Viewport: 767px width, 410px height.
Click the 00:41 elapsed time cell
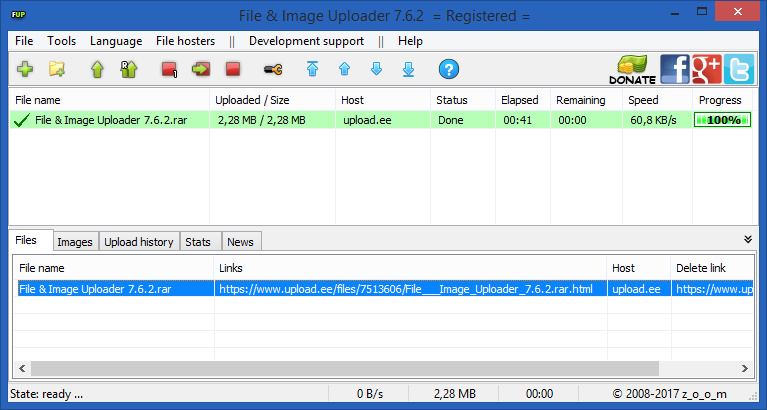(523, 120)
